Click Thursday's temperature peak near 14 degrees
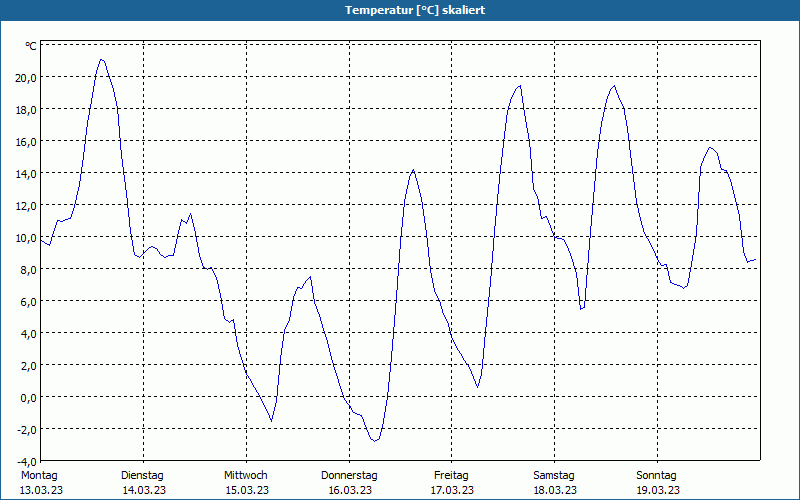 click(413, 170)
